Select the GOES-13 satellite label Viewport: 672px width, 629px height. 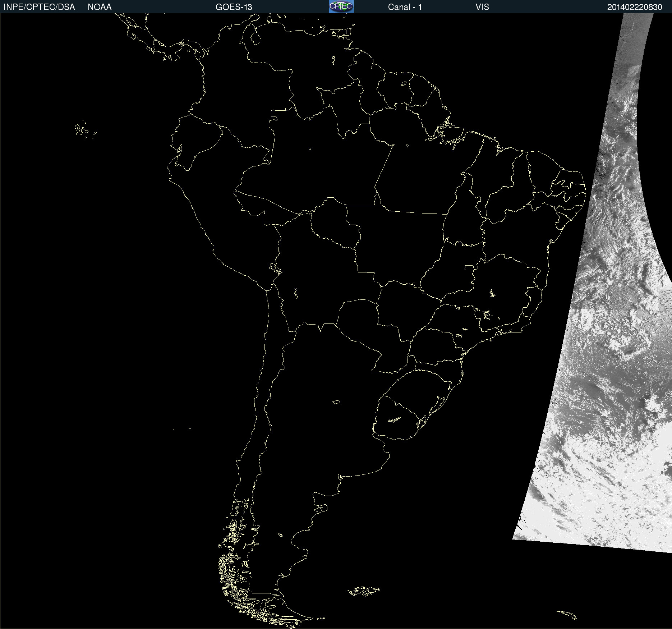pyautogui.click(x=234, y=7)
